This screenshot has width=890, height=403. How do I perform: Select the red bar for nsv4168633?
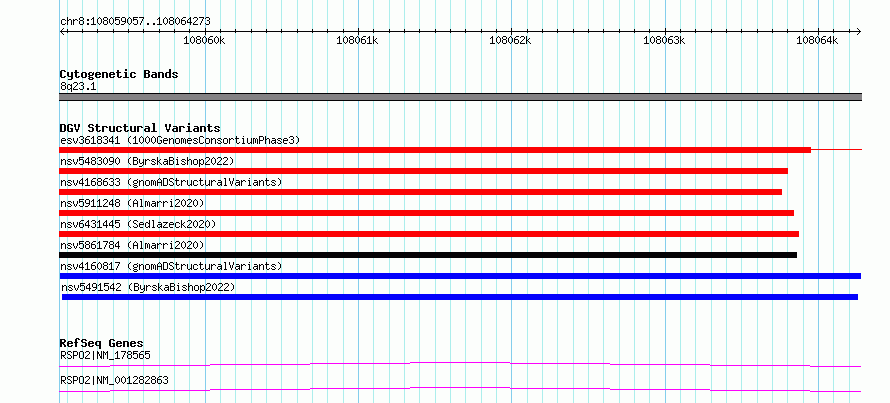point(421,192)
